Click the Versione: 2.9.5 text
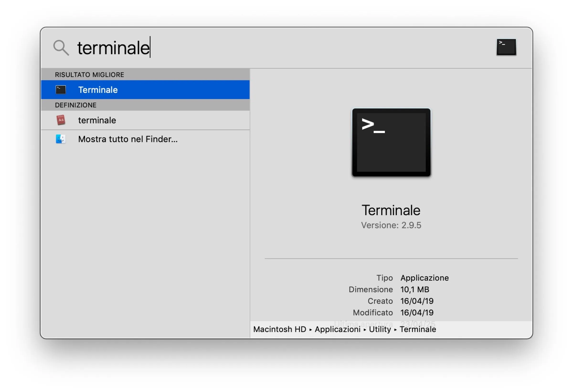 pos(391,225)
